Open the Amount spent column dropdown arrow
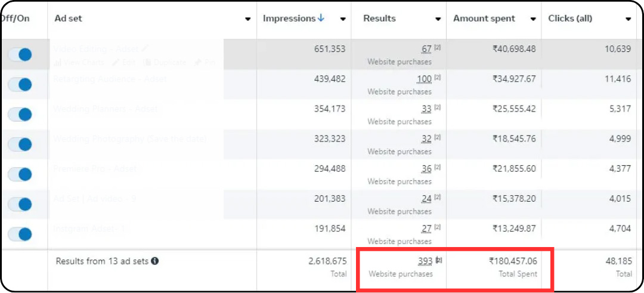 (x=532, y=19)
